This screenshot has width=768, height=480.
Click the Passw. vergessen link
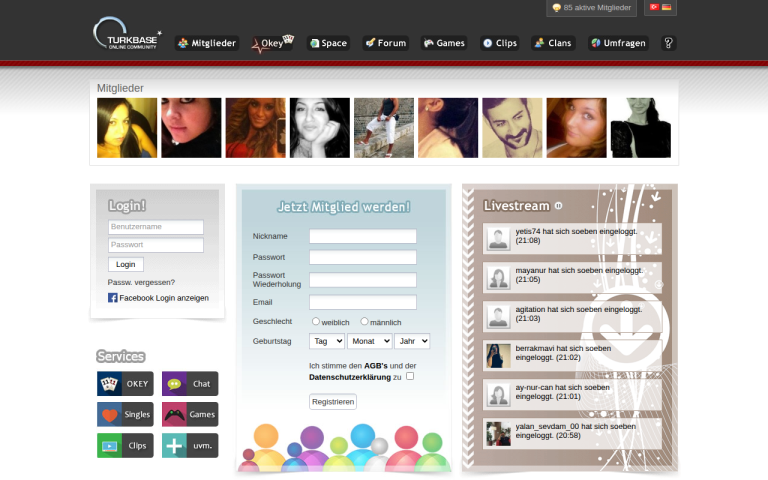141,282
